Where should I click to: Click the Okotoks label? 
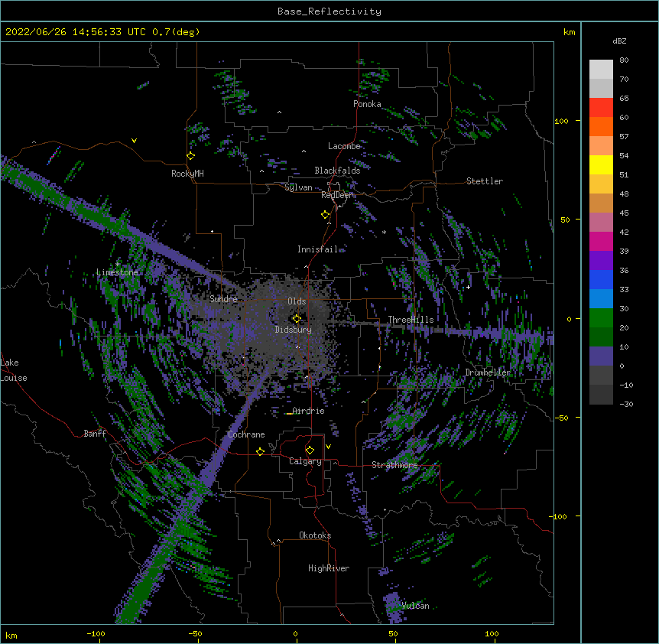[315, 535]
